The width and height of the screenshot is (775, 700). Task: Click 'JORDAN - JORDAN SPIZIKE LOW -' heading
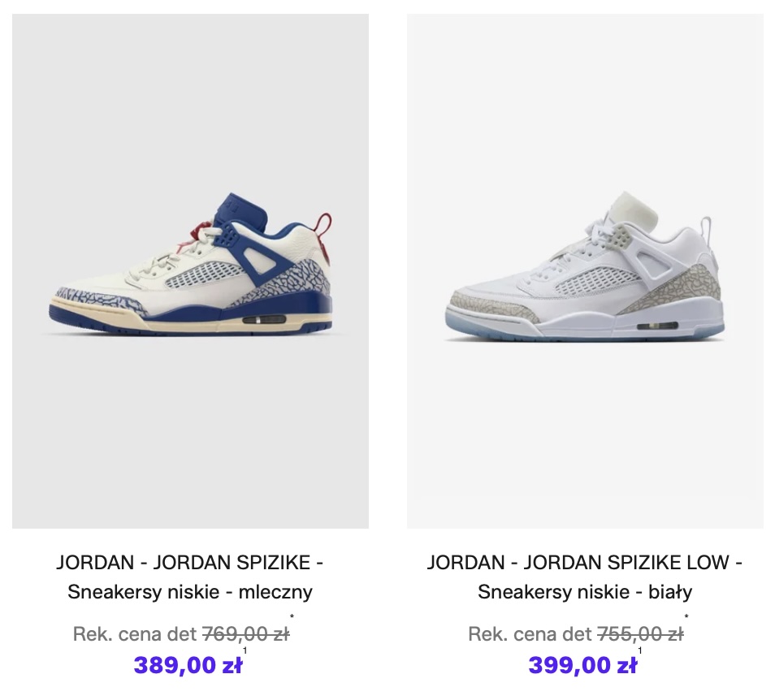click(585, 563)
